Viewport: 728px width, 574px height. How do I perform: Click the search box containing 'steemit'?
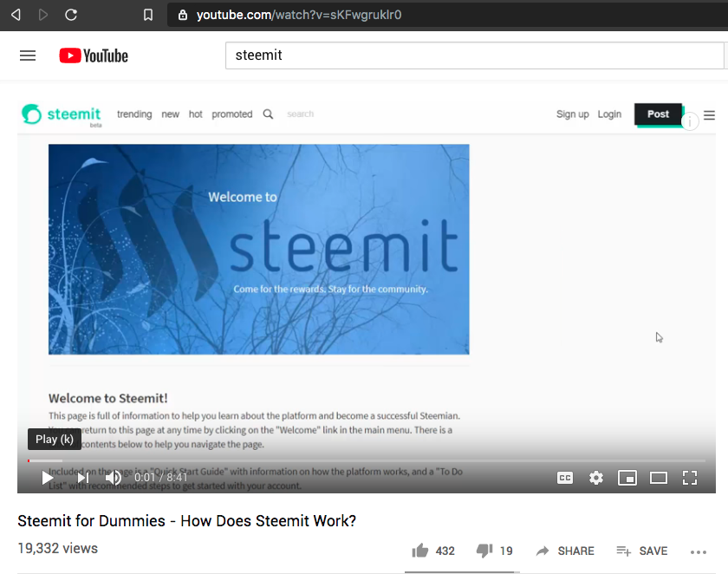(x=474, y=55)
